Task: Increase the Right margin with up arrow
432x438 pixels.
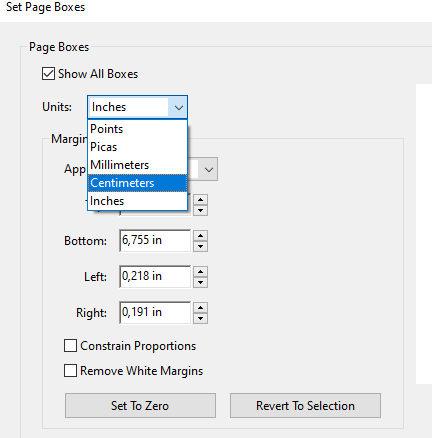Action: pos(200,308)
